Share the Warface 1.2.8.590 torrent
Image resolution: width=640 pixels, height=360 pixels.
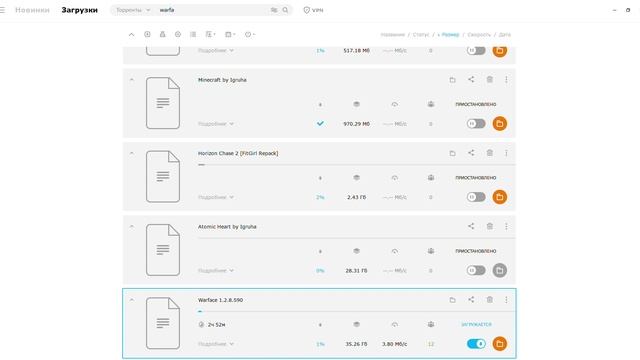471,300
